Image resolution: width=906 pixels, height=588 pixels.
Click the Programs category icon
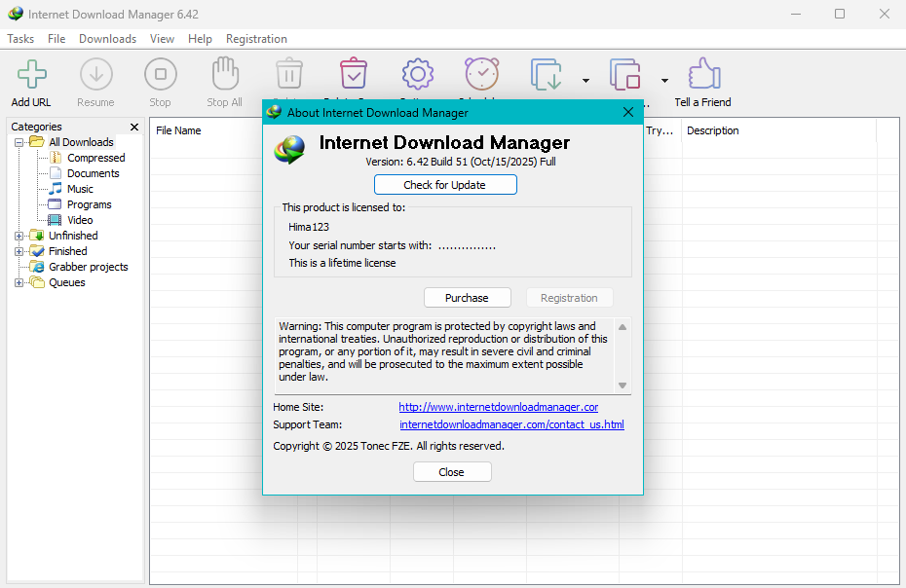(55, 204)
